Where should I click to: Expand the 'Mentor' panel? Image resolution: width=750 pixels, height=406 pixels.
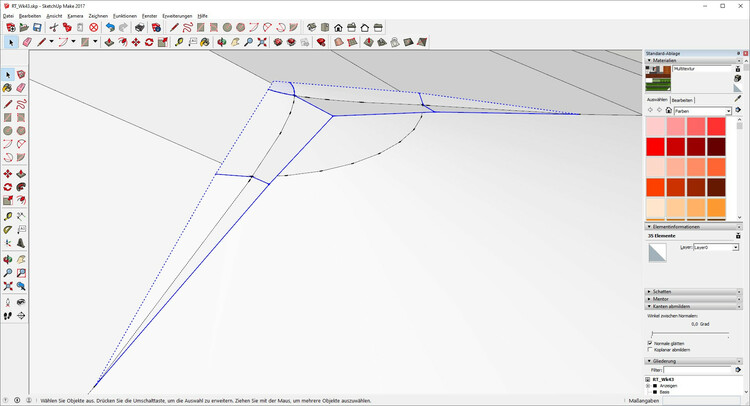tap(660, 298)
